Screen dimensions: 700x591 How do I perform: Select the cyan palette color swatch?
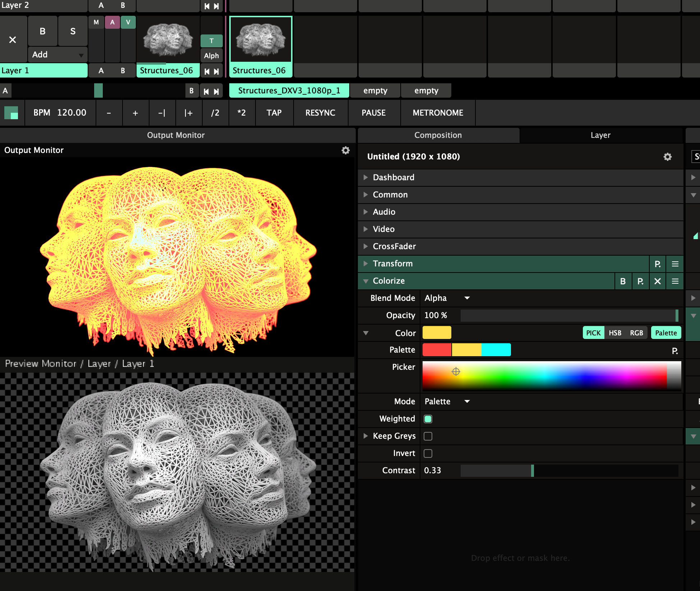click(x=496, y=350)
